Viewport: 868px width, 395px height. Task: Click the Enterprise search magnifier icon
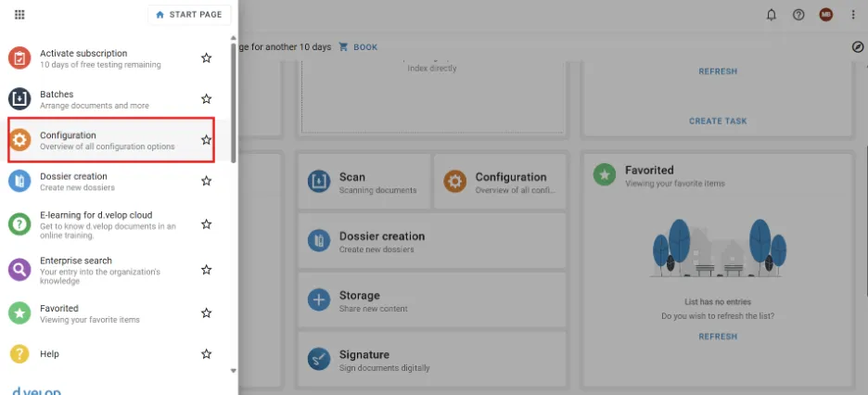click(19, 270)
